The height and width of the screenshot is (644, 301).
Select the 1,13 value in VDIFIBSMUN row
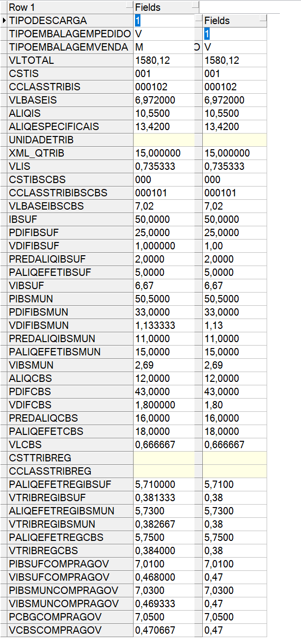click(x=234, y=325)
